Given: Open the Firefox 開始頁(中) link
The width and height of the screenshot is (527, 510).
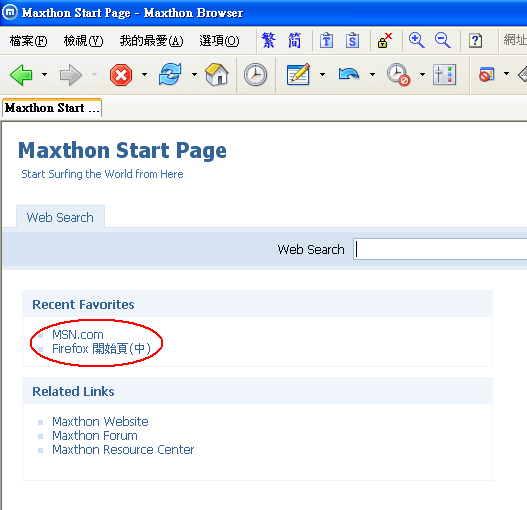Looking at the screenshot, I should click(x=101, y=349).
